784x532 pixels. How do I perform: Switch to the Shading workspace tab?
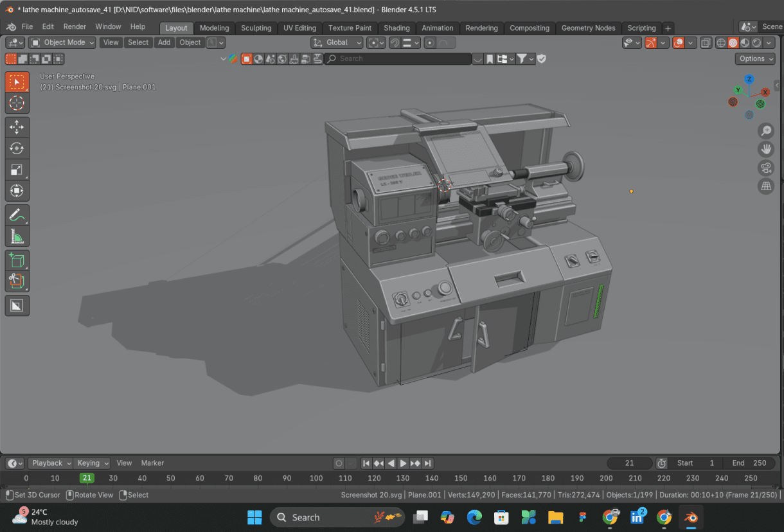point(396,28)
